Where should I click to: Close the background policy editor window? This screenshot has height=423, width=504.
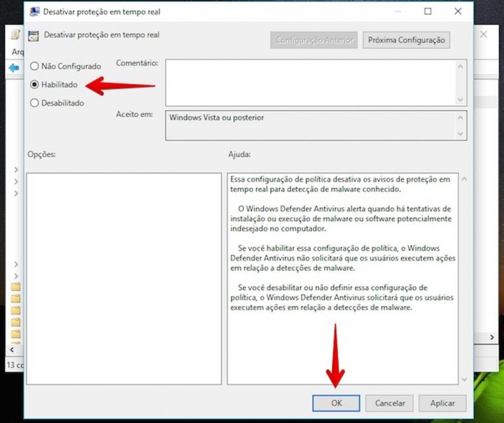click(484, 34)
